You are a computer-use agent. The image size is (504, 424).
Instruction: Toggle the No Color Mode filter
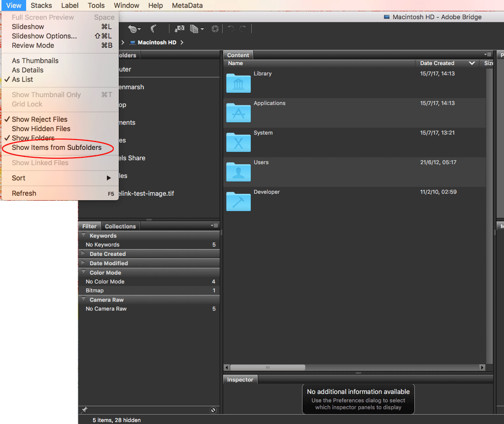[x=149, y=282]
